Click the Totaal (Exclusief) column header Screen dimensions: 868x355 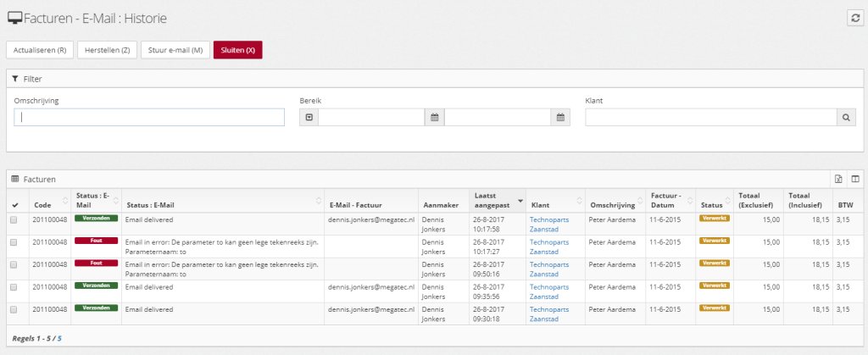(759, 201)
